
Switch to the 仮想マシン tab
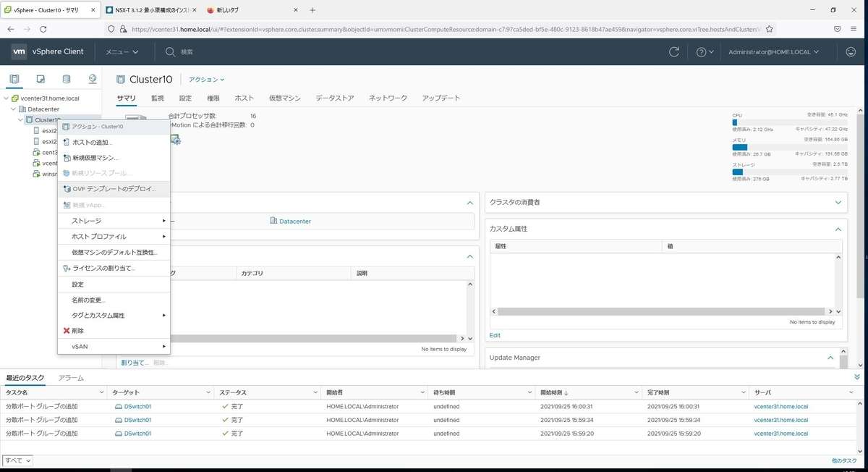pyautogui.click(x=284, y=98)
